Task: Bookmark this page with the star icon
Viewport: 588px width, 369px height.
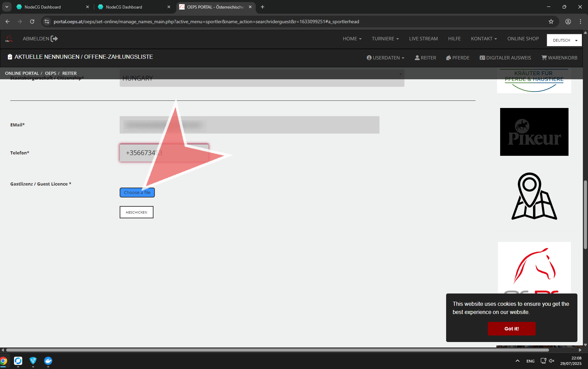Action: coord(551,22)
